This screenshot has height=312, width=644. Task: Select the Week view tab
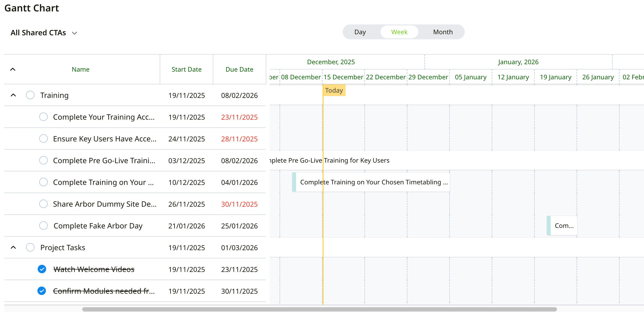pos(399,32)
